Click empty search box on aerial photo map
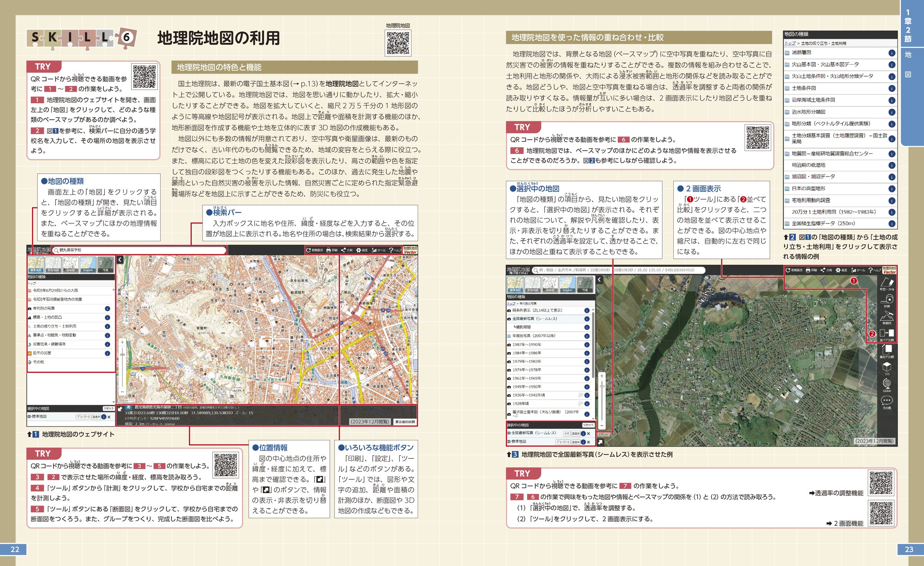This screenshot has height=566, width=924. point(619,270)
